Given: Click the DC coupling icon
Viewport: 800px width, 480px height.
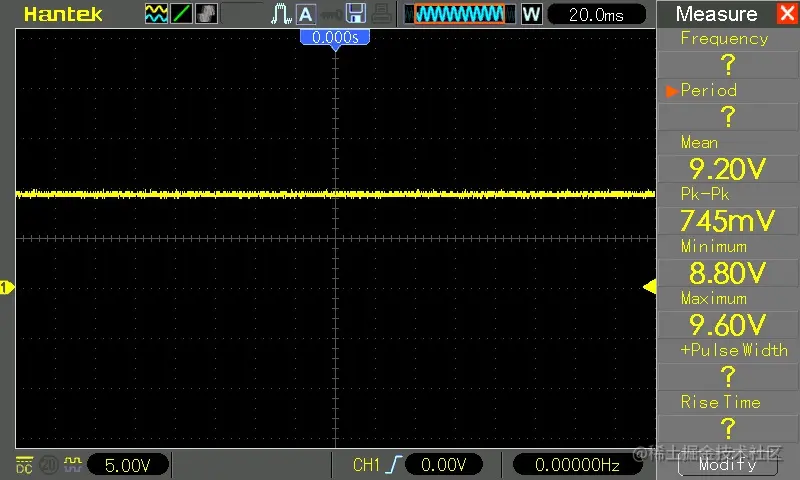Looking at the screenshot, I should [24, 464].
